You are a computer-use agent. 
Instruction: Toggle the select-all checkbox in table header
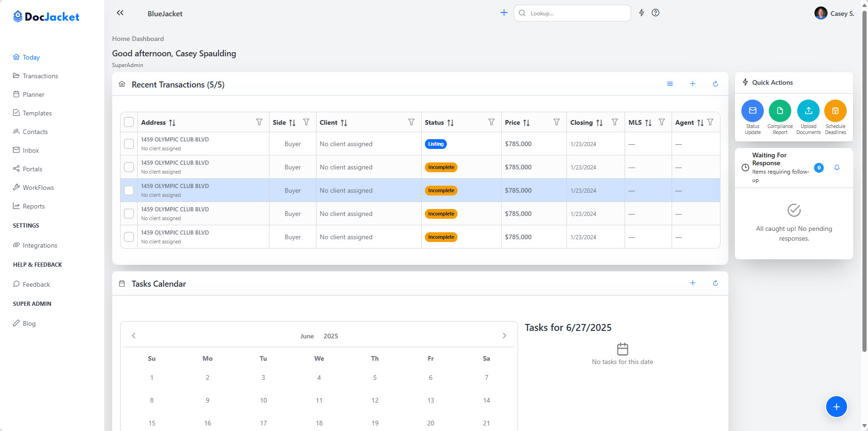(x=129, y=122)
